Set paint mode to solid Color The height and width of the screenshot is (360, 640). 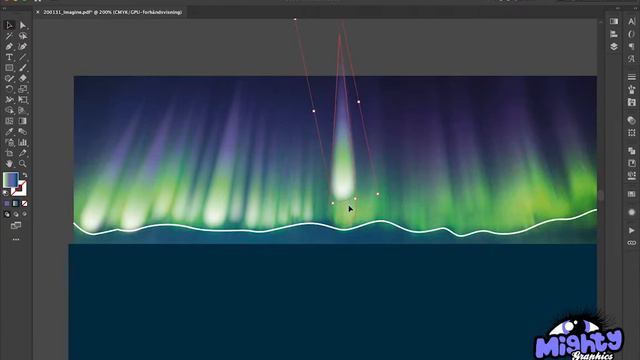pos(7,203)
